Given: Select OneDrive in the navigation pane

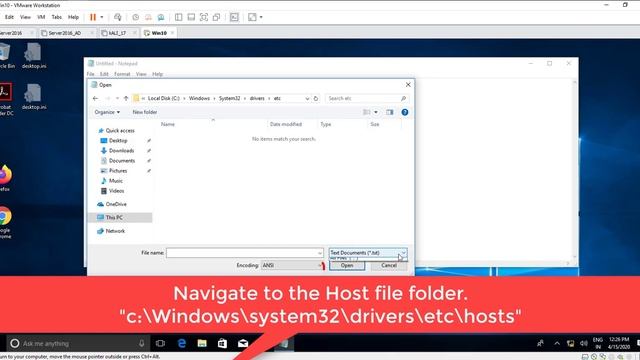Looking at the screenshot, I should (x=116, y=204).
